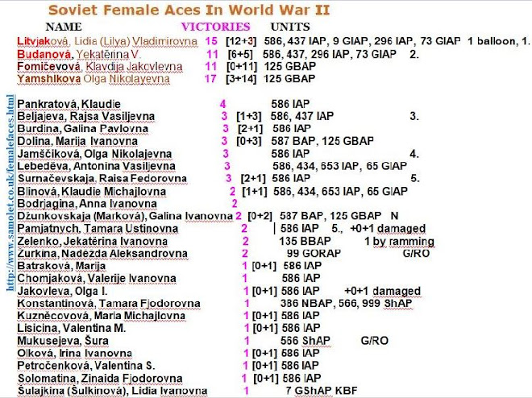Click the G/RO note for Žurkina
This screenshot has width=532, height=398.
(416, 254)
